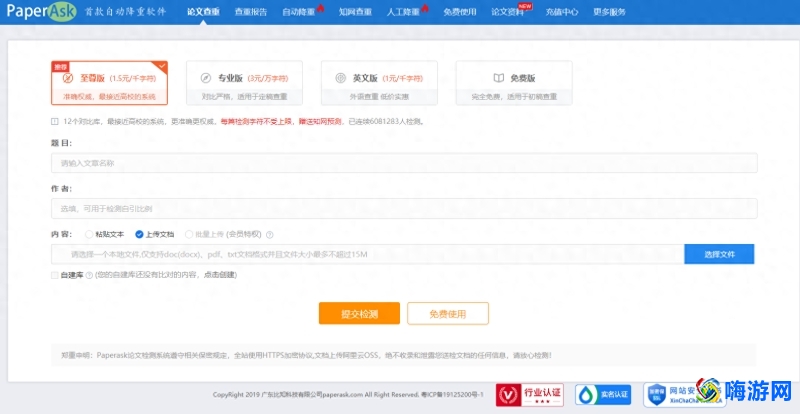This screenshot has width=800, height=414.
Task: Click the flame icon next to 自动降重
Action: coord(320,7)
